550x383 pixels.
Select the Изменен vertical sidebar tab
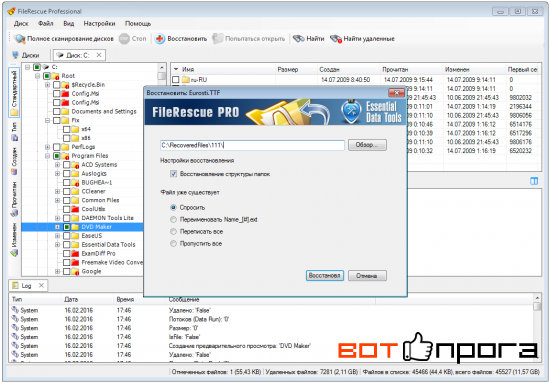[x=14, y=240]
